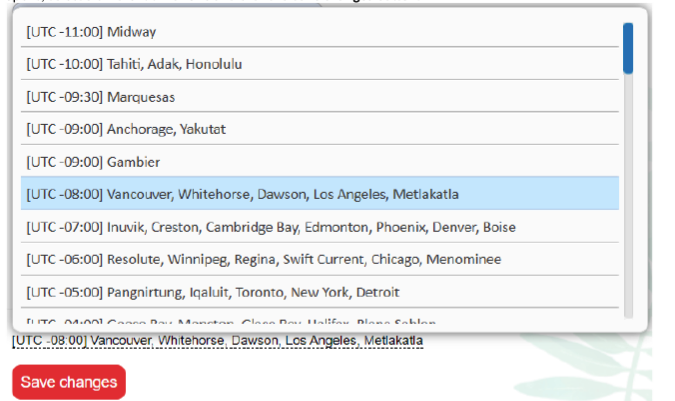This screenshot has width=675, height=401.
Task: Click the blue scrollbar thumb in the list
Action: click(x=628, y=48)
